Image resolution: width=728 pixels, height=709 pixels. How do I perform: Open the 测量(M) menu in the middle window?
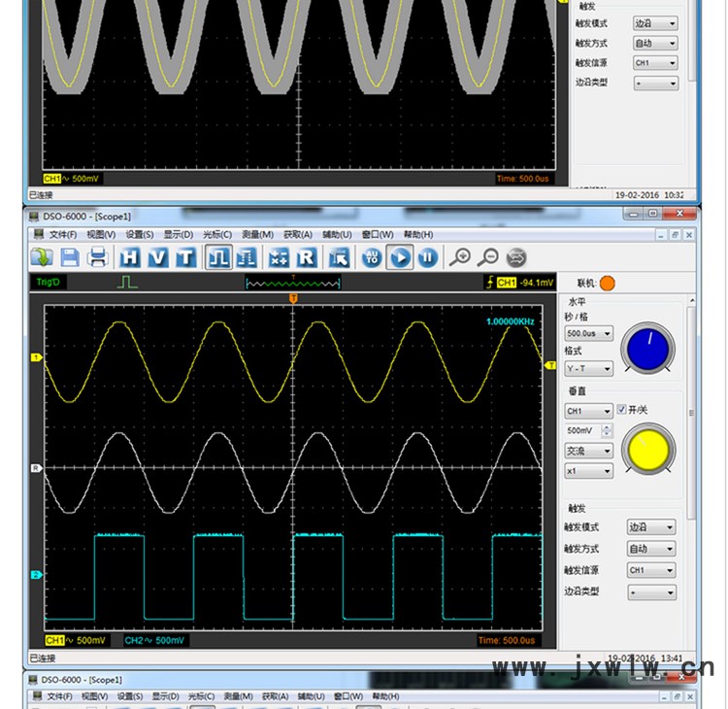point(256,234)
